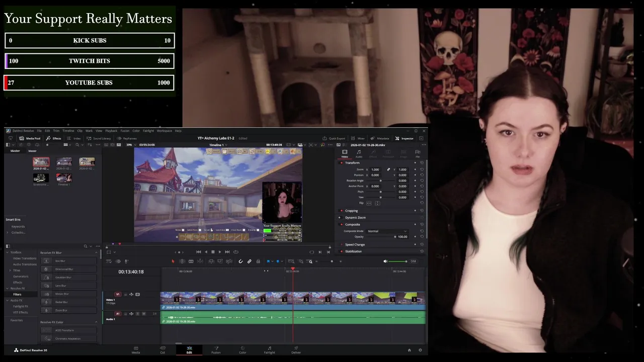Viewport: 644px width, 362px height.
Task: Open the viewer zoom 39% dropdown
Action: [x=131, y=145]
